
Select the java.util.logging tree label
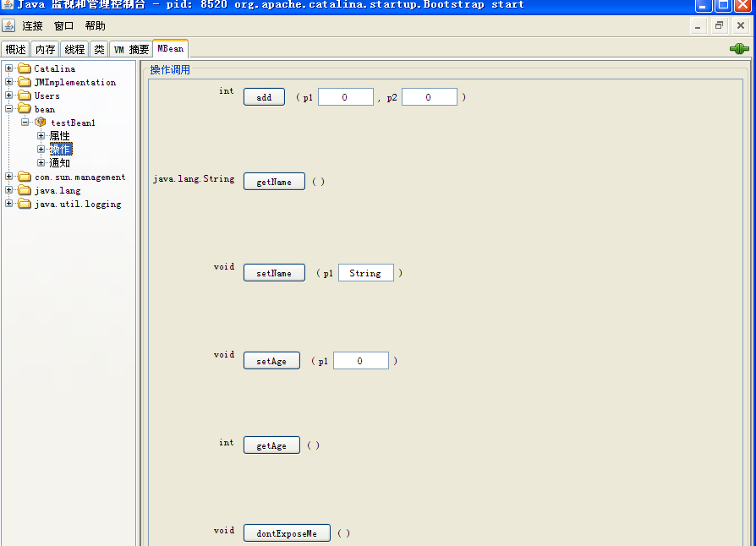point(78,205)
